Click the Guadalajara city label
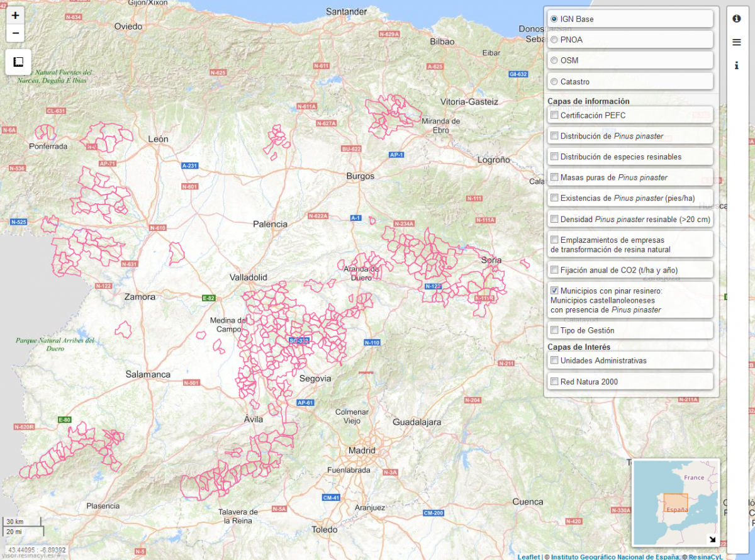This screenshot has width=755, height=560. click(x=417, y=422)
